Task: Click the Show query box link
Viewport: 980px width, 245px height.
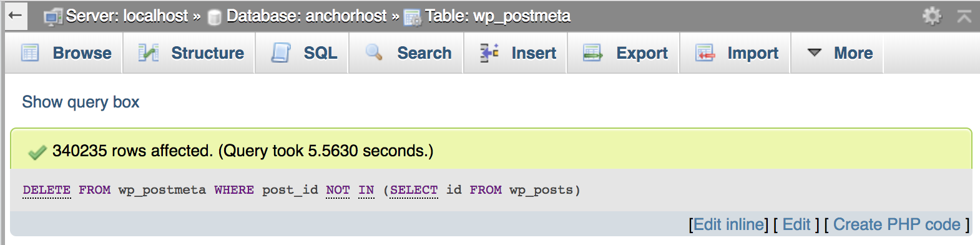Action: [x=81, y=102]
